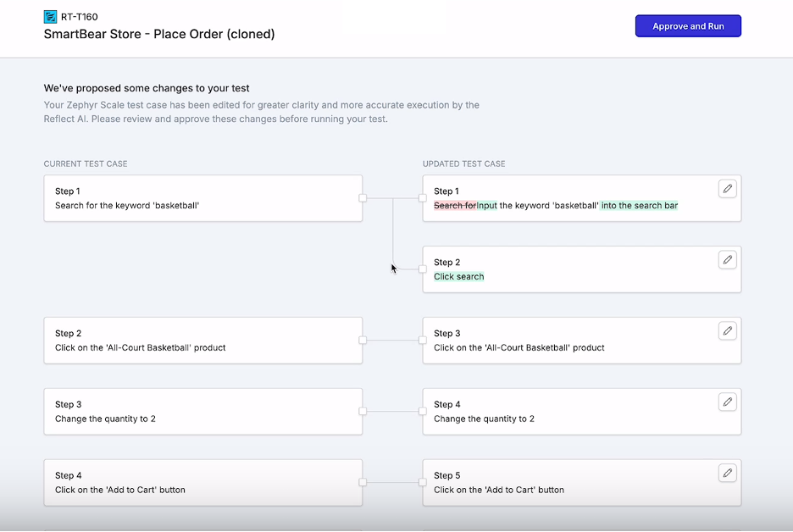Click the strikethrough 'Search for' text in Step 1
This screenshot has height=532, width=793.
(454, 205)
